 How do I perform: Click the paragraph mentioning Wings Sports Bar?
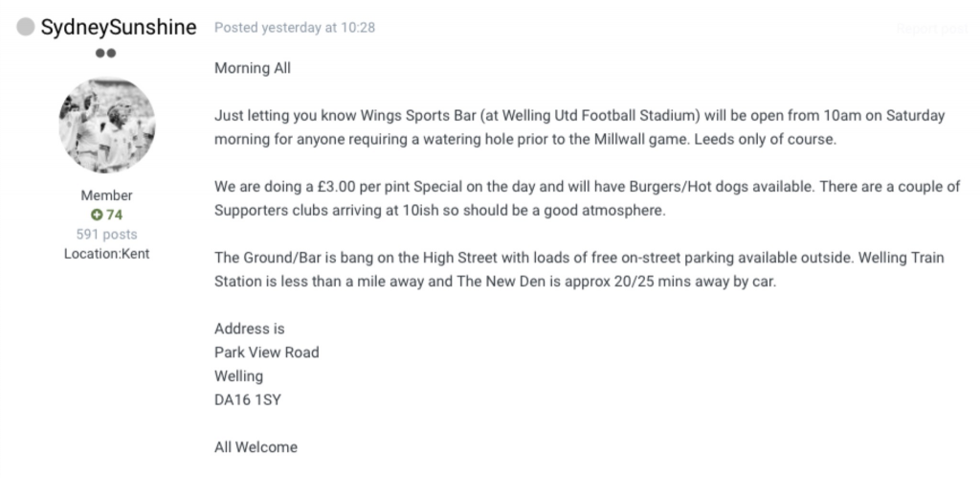click(579, 126)
